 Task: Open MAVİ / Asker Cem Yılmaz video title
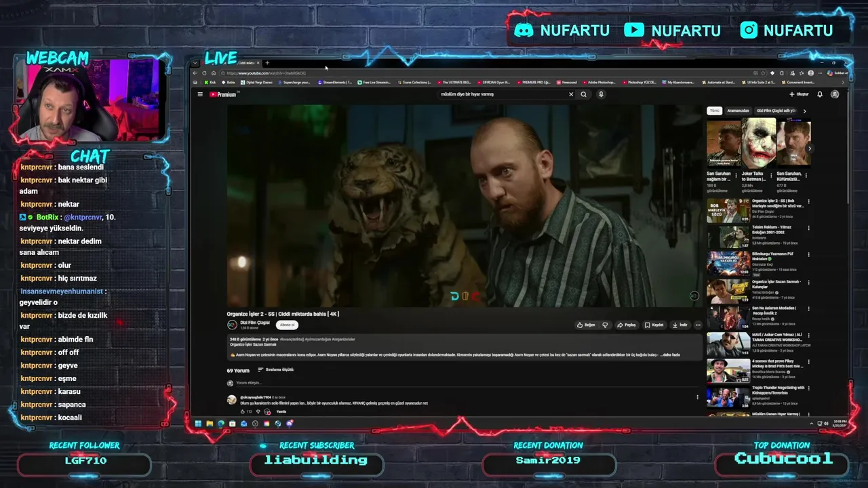[778, 337]
